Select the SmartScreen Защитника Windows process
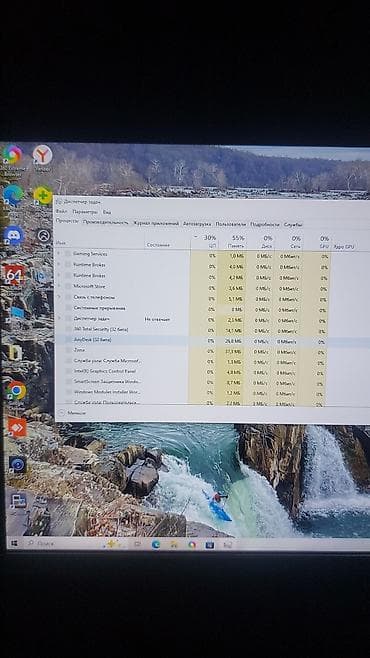 [107, 381]
